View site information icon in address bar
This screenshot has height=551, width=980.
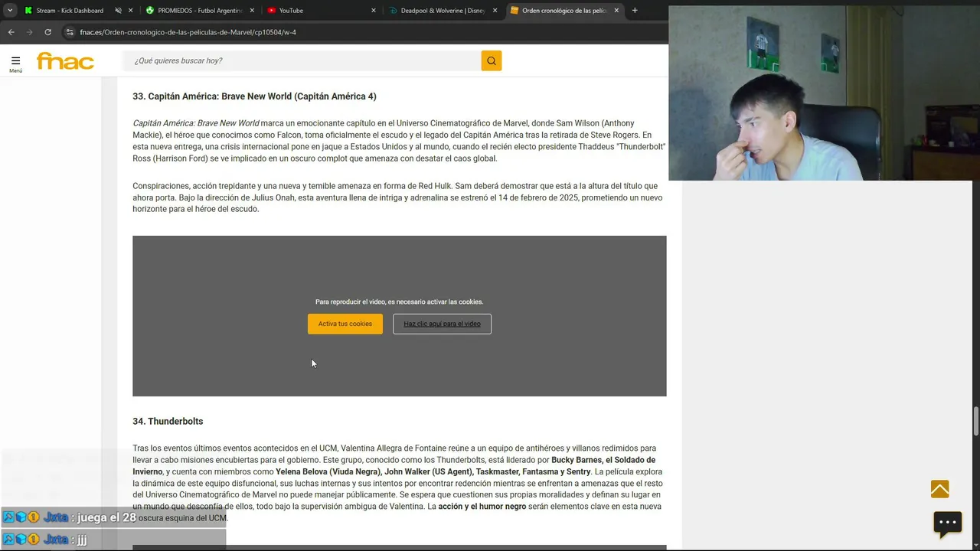coord(70,32)
